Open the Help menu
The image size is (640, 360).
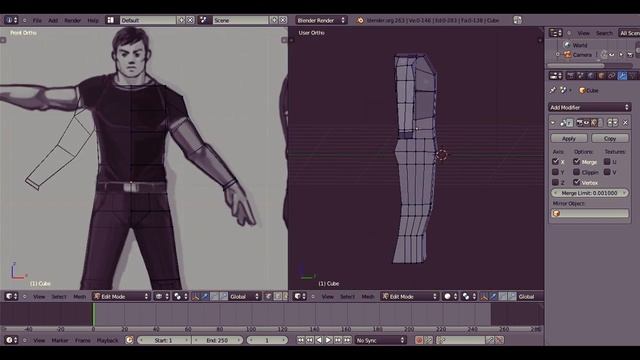click(x=93, y=20)
